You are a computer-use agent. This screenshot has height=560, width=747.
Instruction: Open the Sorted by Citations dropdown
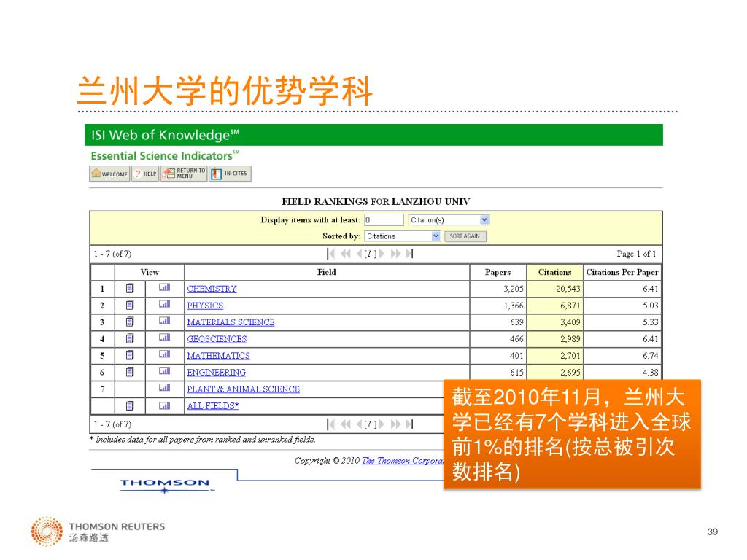[402, 236]
